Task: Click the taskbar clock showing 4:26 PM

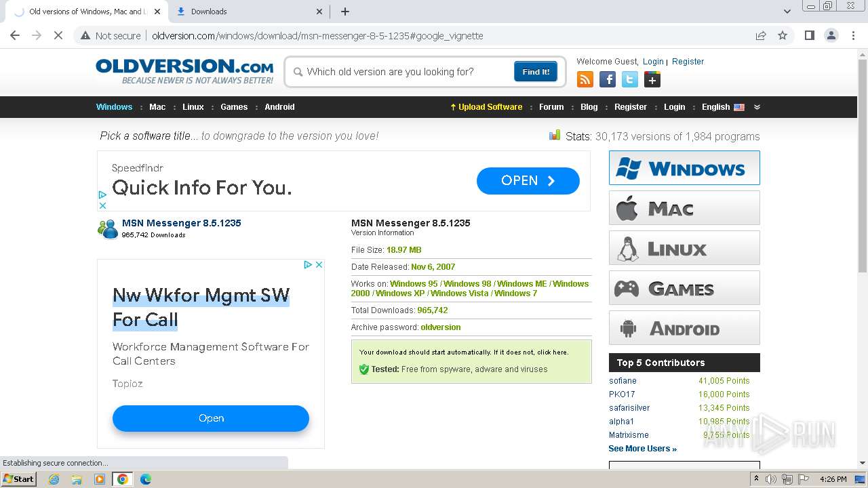Action: [x=833, y=479]
